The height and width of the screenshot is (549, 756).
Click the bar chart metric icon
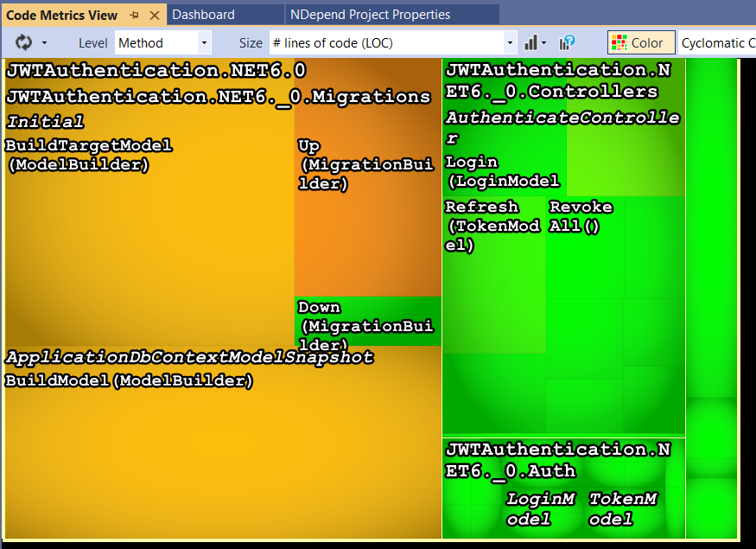[x=530, y=43]
